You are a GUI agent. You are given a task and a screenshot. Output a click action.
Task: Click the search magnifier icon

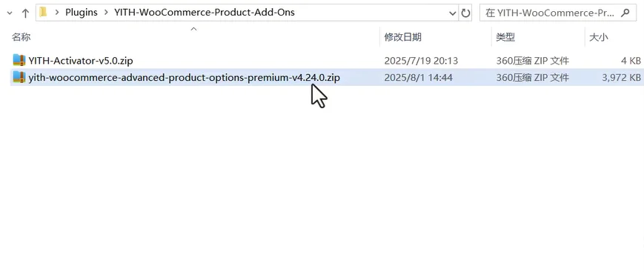coord(625,13)
